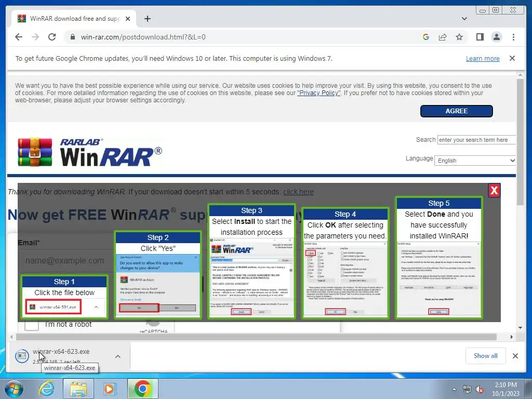This screenshot has height=399, width=532.
Task: Click Show all downloads
Action: pyautogui.click(x=486, y=355)
